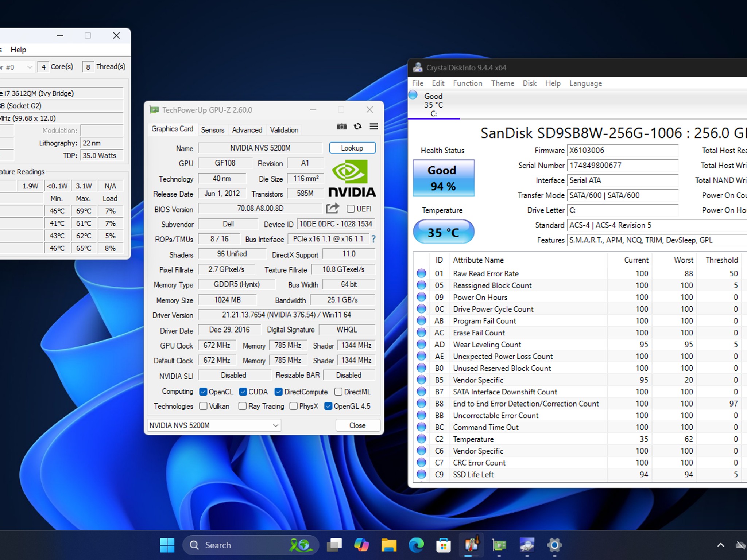Open the Disk menu
The height and width of the screenshot is (560, 747).
pyautogui.click(x=530, y=83)
